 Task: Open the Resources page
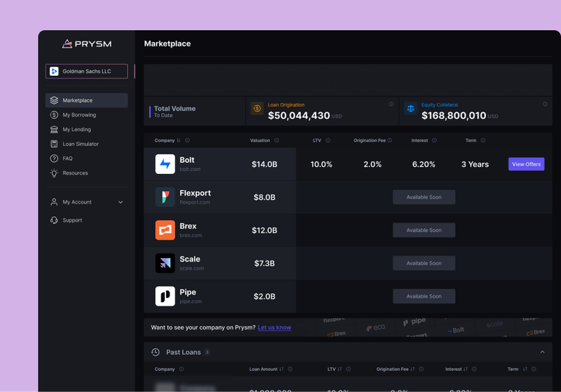coord(86,173)
